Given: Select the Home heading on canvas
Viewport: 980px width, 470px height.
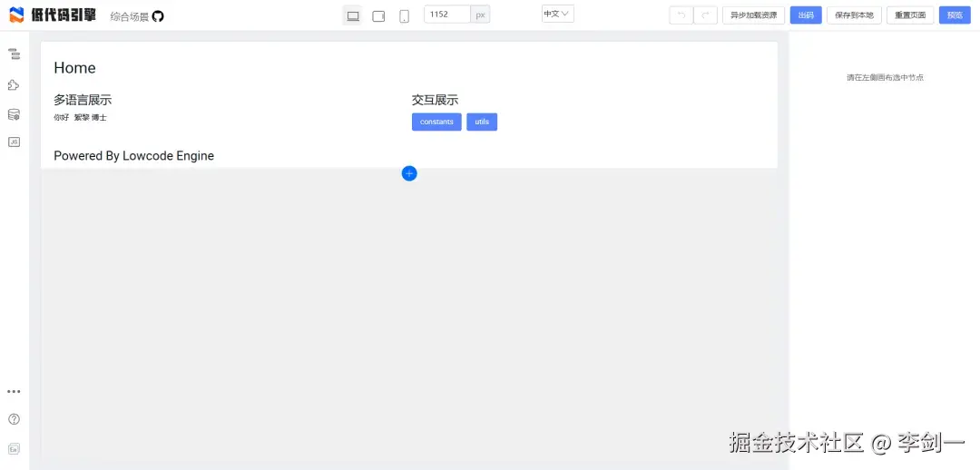Looking at the screenshot, I should click(x=75, y=68).
